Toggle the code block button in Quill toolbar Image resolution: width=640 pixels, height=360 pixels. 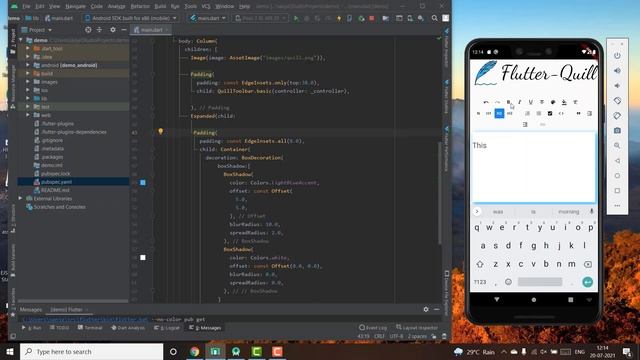click(x=561, y=113)
